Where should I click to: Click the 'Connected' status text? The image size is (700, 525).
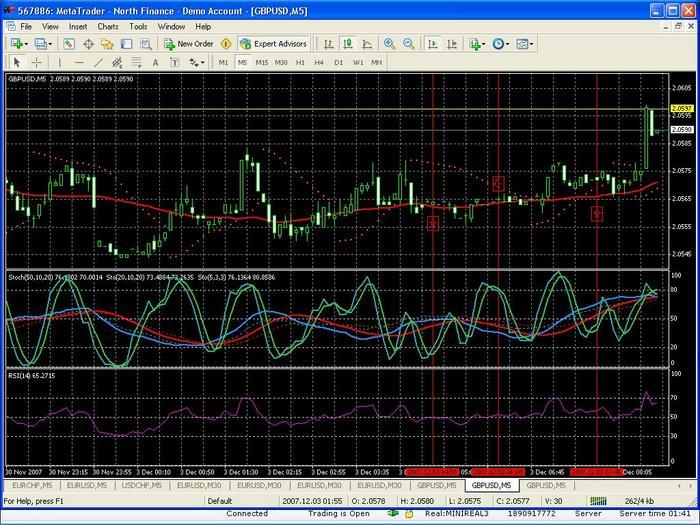[x=247, y=514]
